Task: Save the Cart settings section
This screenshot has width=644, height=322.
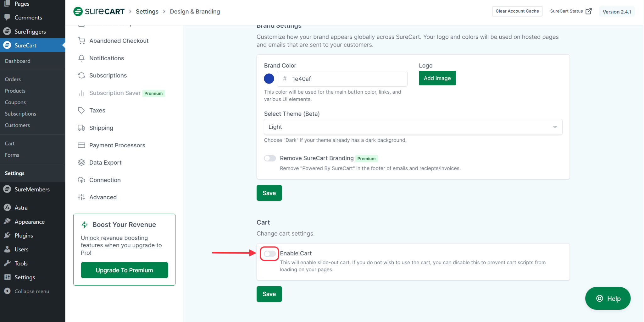Action: click(269, 294)
